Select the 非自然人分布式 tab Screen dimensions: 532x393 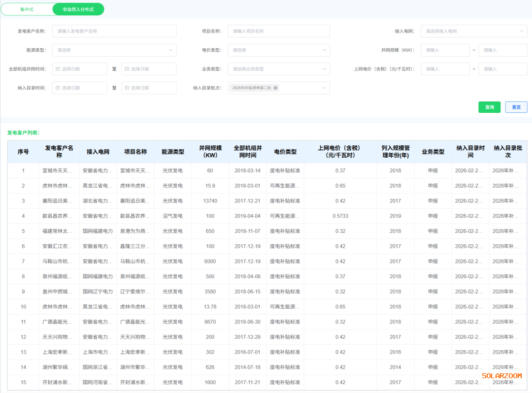[78, 9]
